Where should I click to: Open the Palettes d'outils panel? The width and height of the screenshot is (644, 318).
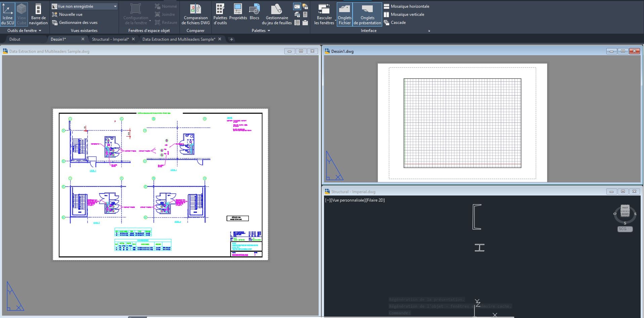220,13
